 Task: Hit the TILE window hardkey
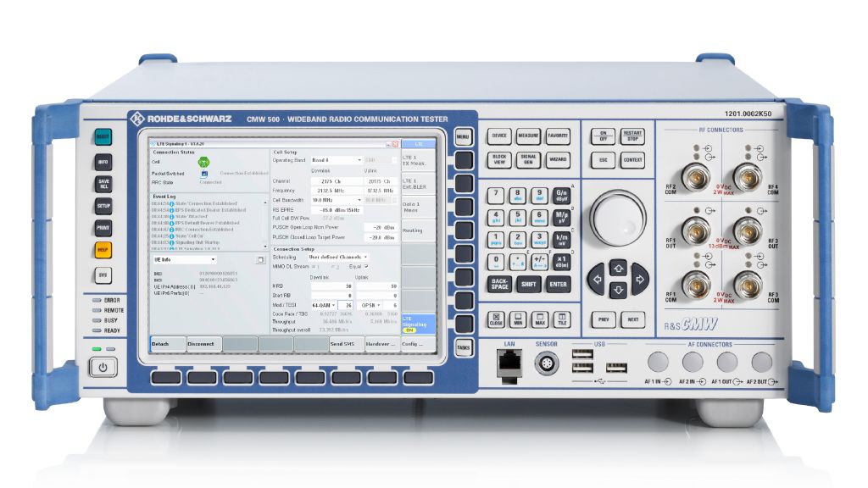click(562, 319)
